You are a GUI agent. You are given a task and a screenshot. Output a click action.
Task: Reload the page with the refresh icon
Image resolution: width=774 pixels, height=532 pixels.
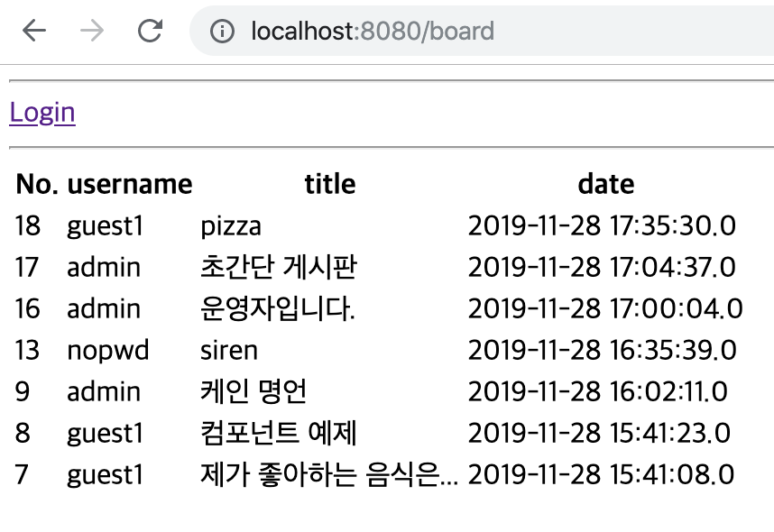point(150,32)
